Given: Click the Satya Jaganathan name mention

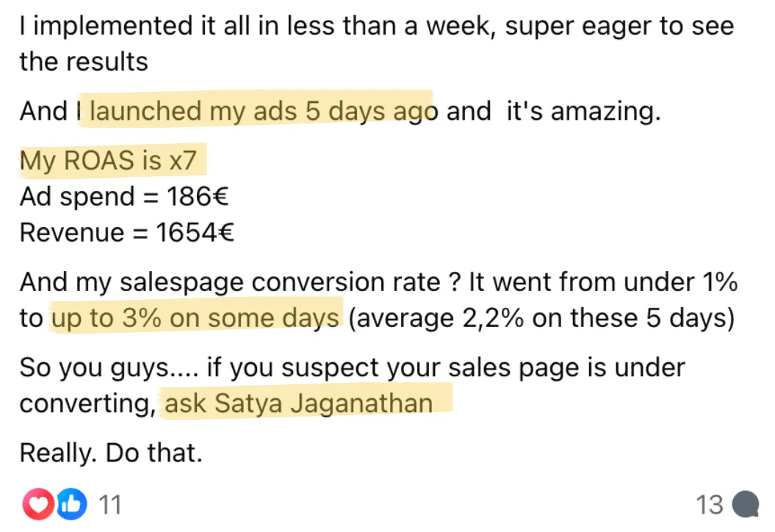Looking at the screenshot, I should [324, 403].
